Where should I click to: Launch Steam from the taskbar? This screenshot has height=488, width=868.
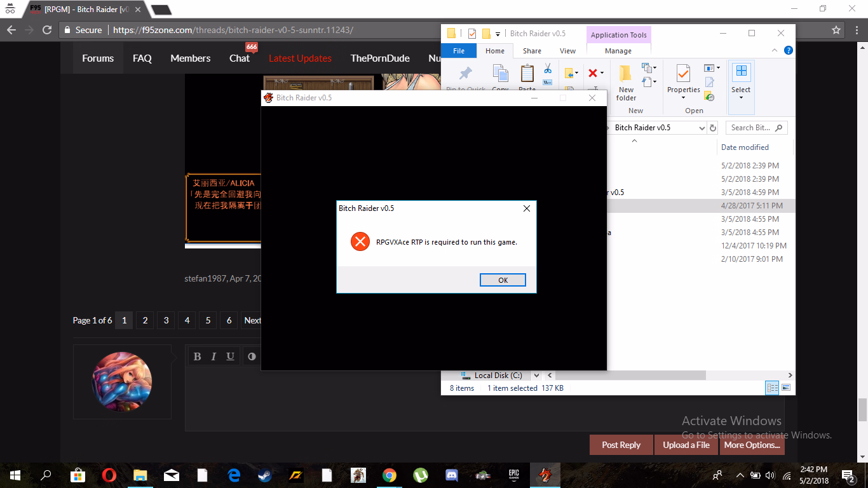click(264, 475)
